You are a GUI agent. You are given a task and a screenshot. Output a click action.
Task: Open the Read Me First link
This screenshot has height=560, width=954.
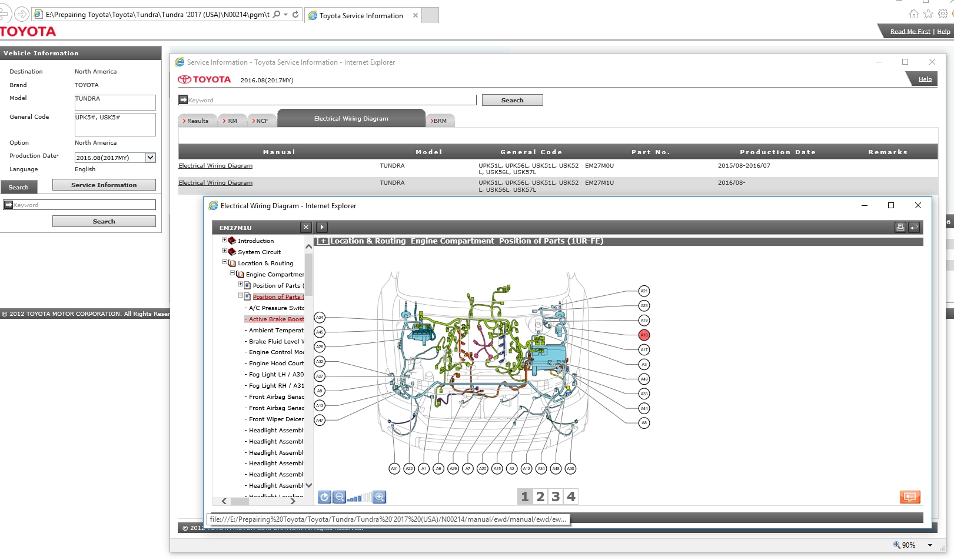[x=910, y=32]
